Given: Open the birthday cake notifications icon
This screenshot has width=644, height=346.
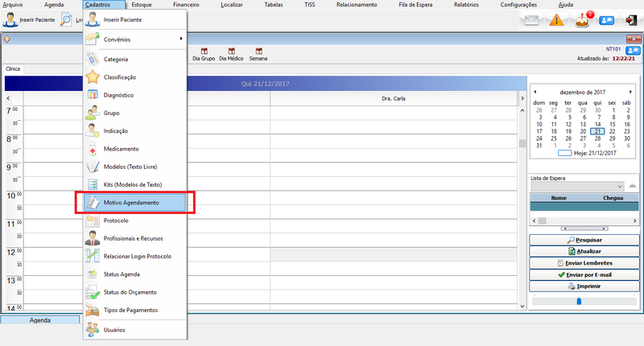Looking at the screenshot, I should [x=584, y=20].
